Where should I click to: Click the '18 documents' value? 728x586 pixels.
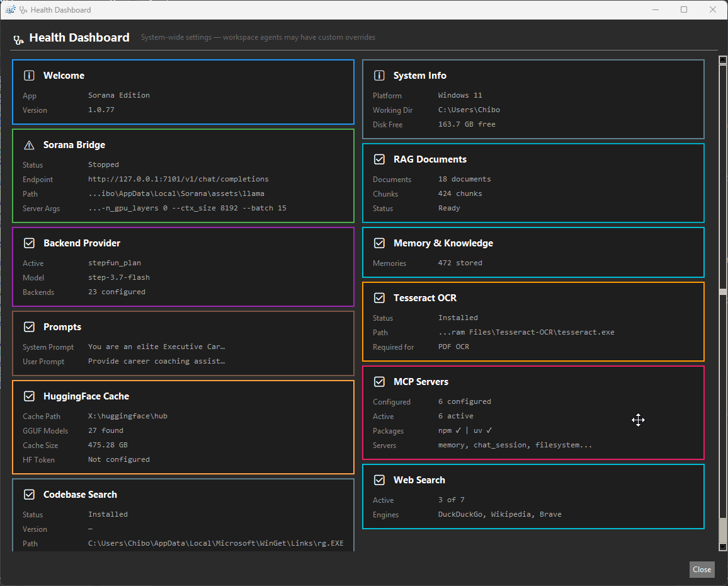click(x=464, y=179)
